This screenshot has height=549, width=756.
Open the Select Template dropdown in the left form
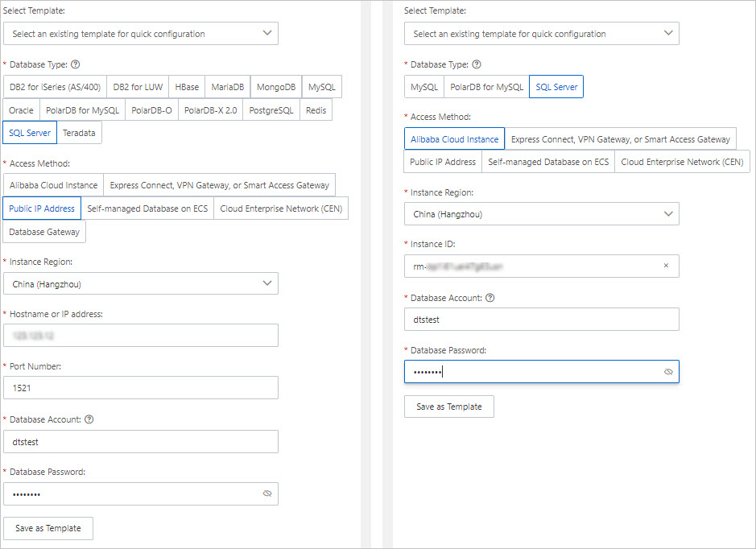coord(141,34)
